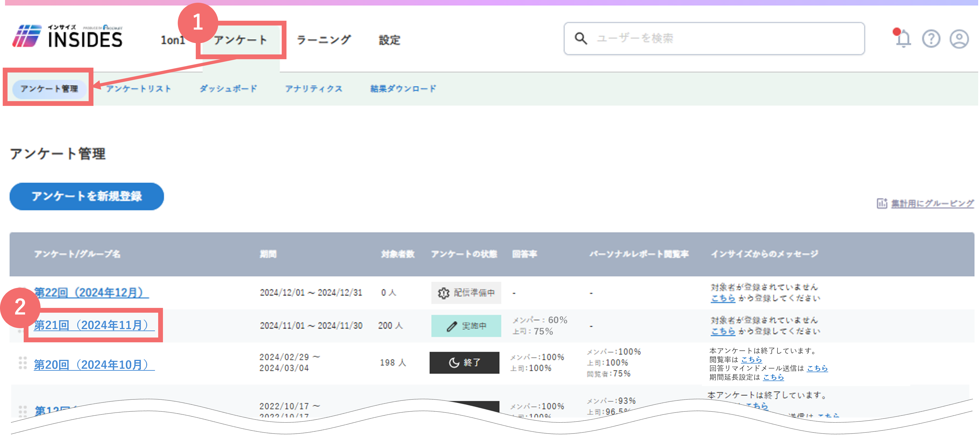Click the アンケート管理 page heading
The width and height of the screenshot is (980, 440).
coord(57,154)
